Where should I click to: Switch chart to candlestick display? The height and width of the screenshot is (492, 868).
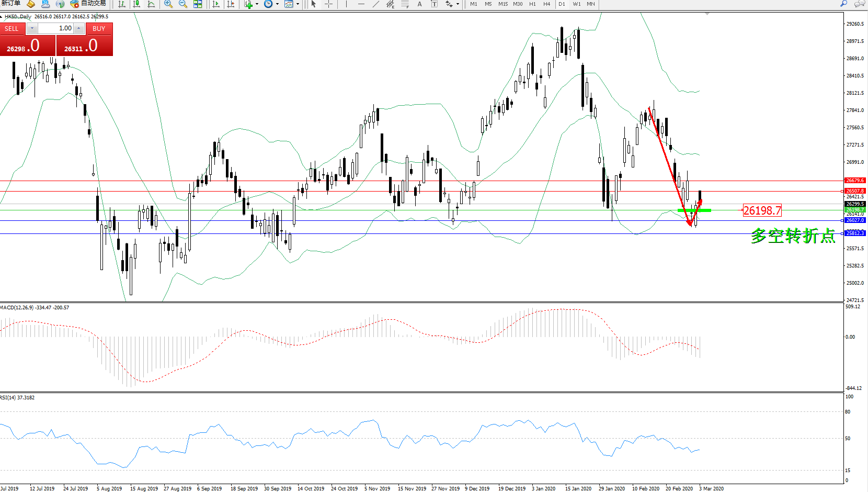point(136,4)
